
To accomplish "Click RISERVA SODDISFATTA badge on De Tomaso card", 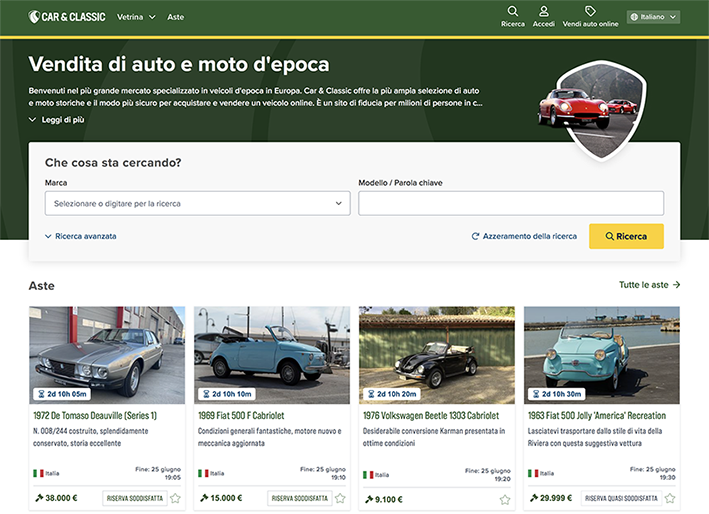I will (135, 498).
